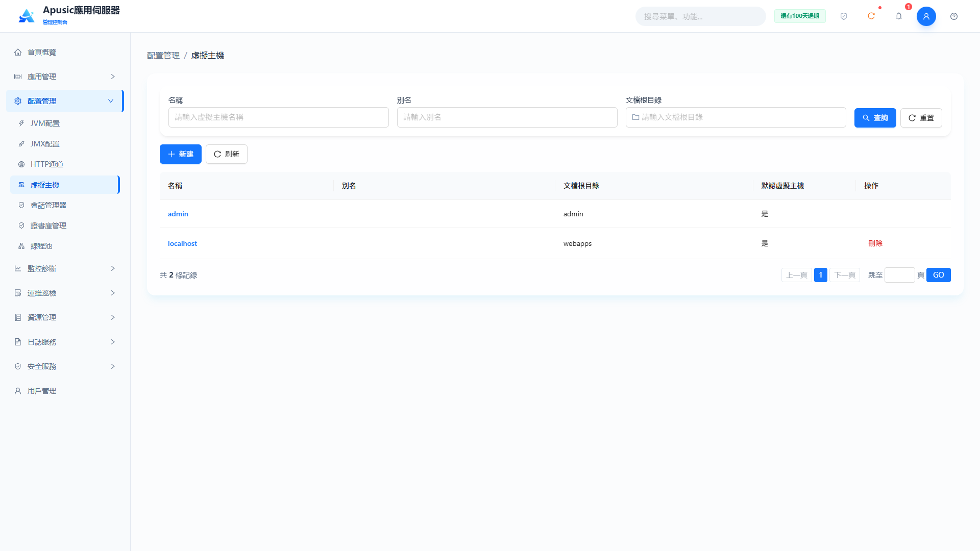Expand the 應用管理 menu chevron

pyautogui.click(x=113, y=77)
